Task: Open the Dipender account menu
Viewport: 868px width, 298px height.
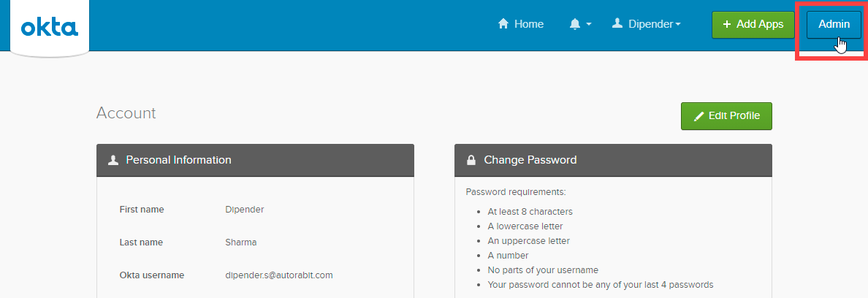Action: pos(651,24)
